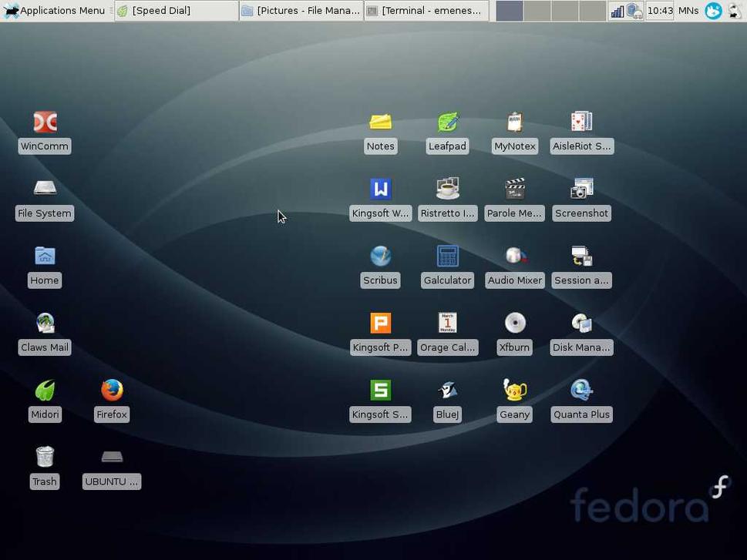Switch to the Terminal window button

[x=426, y=11]
